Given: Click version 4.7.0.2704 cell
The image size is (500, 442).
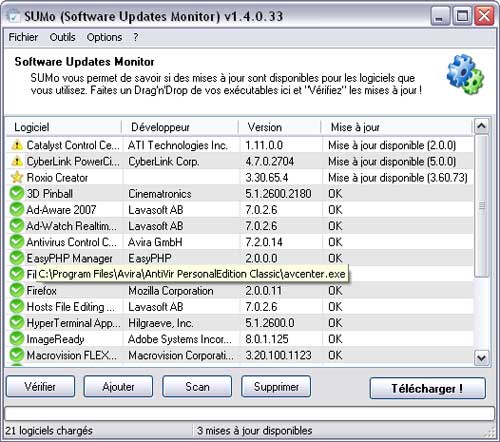Looking at the screenshot, I should [x=270, y=162].
